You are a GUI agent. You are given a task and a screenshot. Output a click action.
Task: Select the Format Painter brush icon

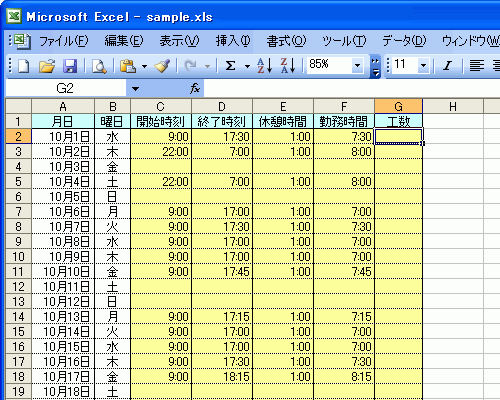coord(162,66)
